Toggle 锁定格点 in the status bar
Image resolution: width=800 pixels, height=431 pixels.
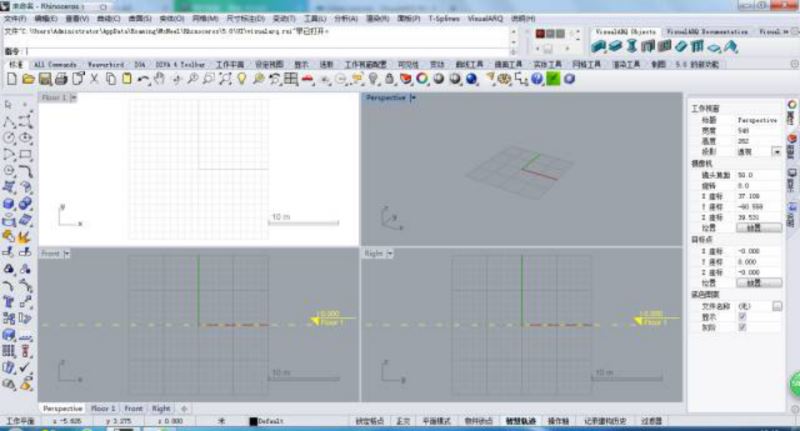click(x=369, y=421)
